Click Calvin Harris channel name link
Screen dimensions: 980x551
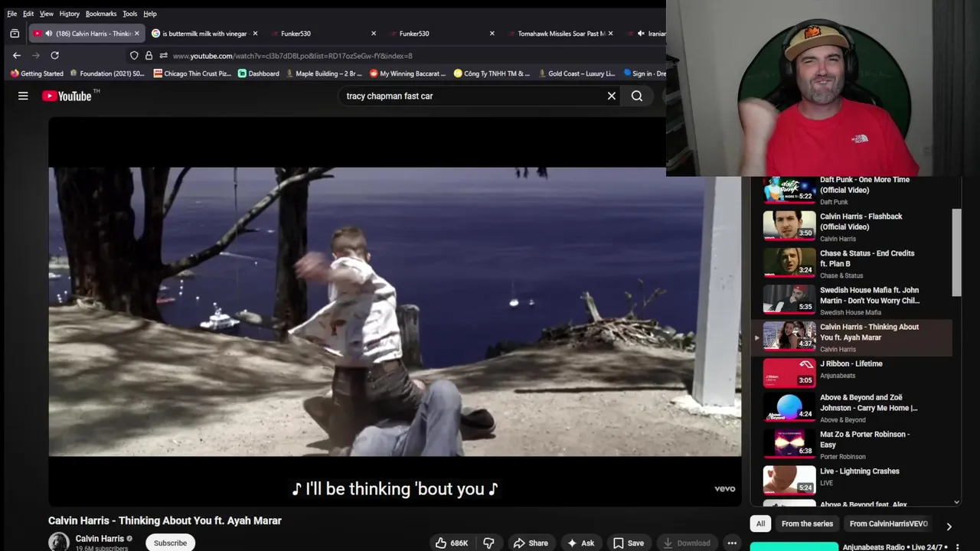coord(100,539)
